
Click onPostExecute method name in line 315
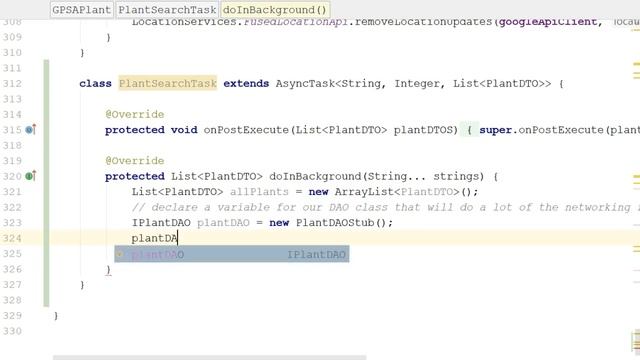point(246,130)
